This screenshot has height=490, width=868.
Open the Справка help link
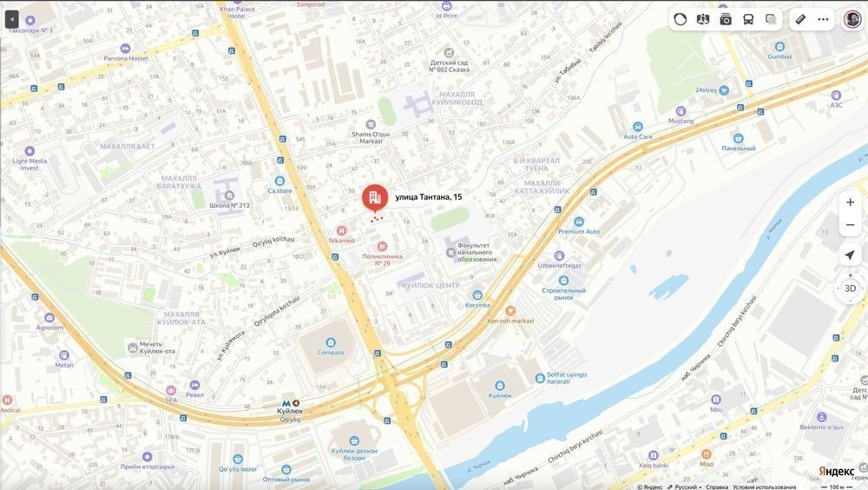coord(717,487)
